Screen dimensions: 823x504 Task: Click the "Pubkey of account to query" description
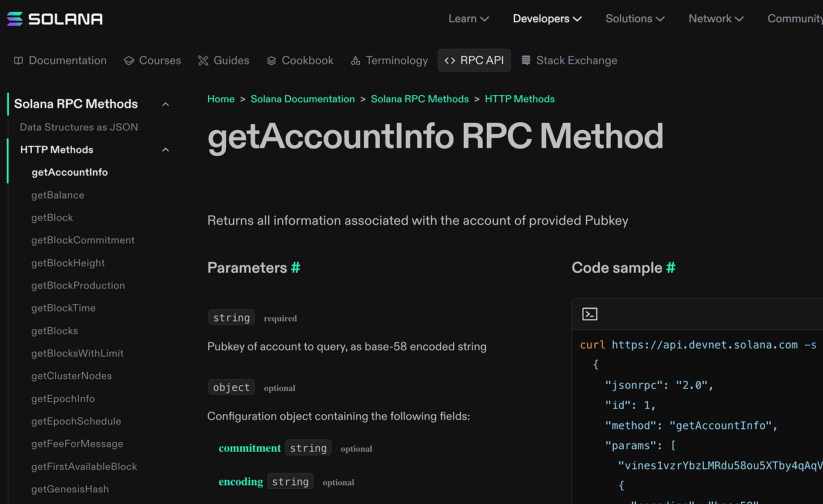point(347,347)
